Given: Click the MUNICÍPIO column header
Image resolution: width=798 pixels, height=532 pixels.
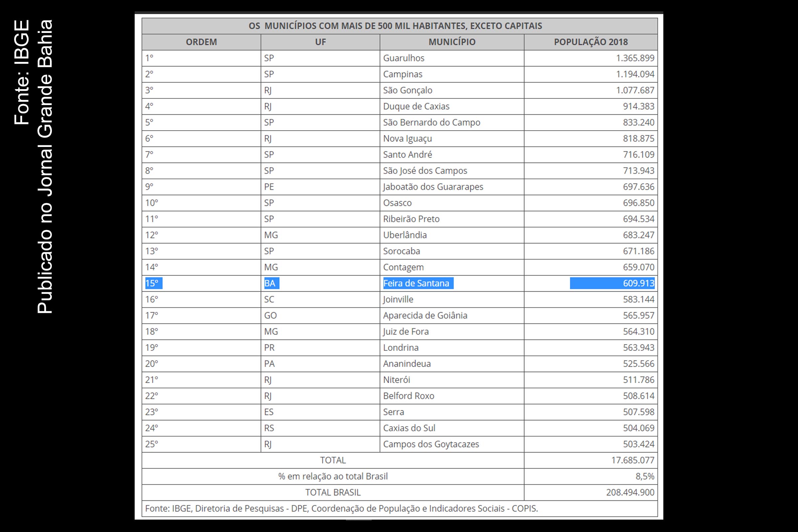Looking at the screenshot, I should click(452, 42).
